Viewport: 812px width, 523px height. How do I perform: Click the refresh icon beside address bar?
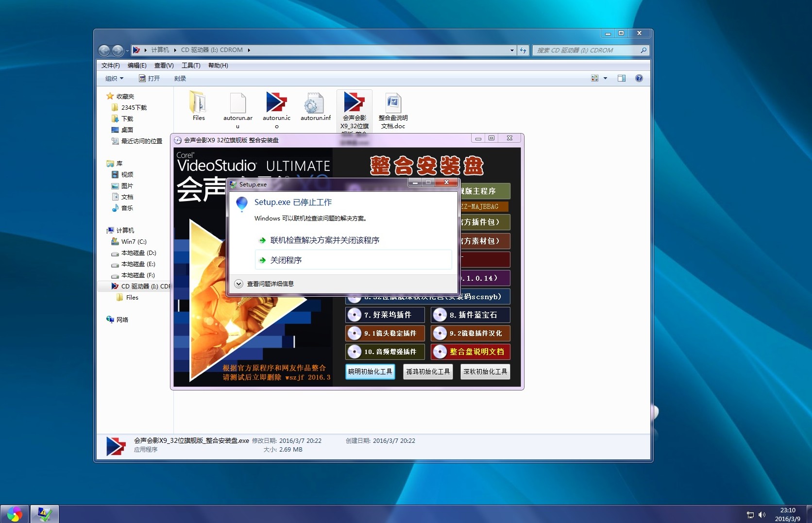(523, 50)
